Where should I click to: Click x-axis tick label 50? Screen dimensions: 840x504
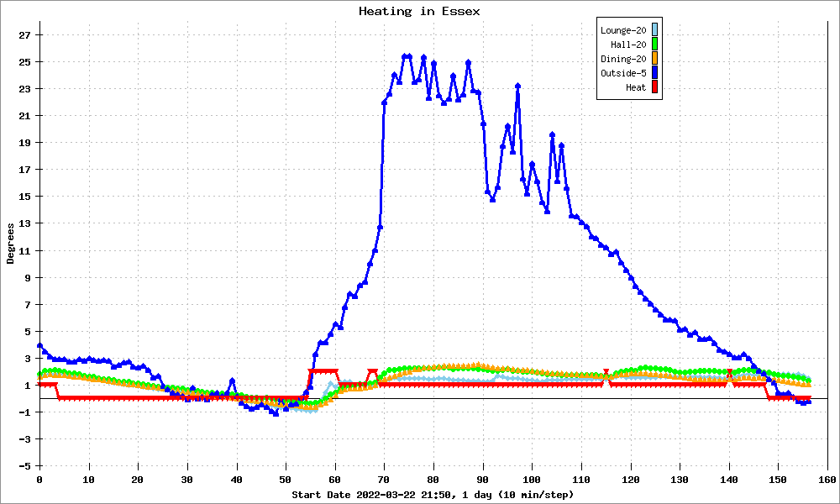pos(286,480)
